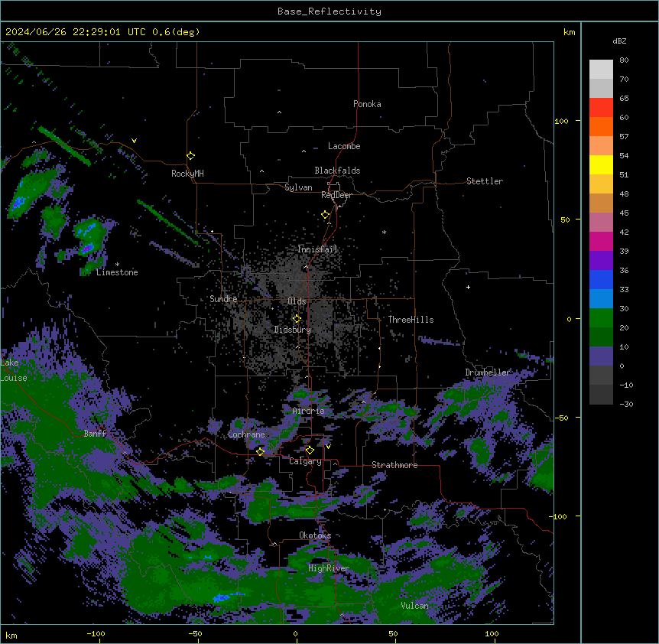
Task: Click the dBZ legend heading
Action: 619,41
